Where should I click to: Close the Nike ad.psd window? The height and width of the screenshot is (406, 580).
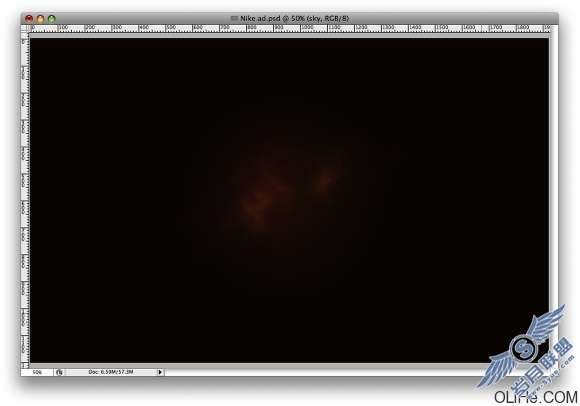click(29, 18)
